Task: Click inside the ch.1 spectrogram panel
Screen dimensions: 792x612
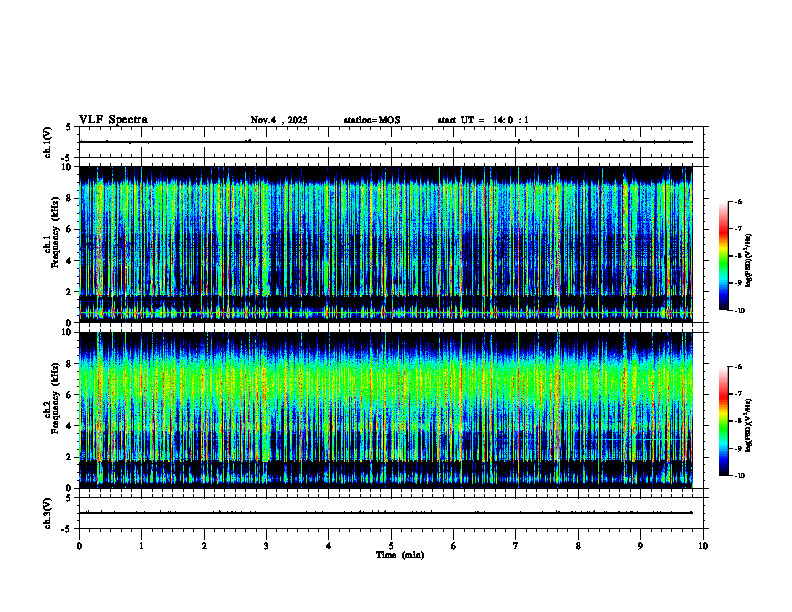Action: (x=386, y=244)
